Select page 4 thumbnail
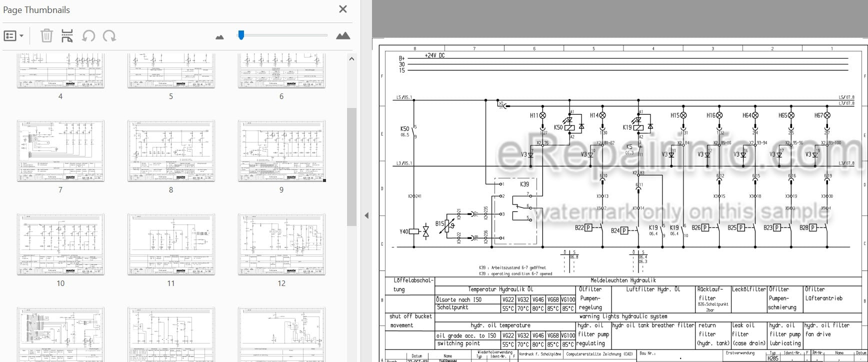868x362 pixels. pyautogui.click(x=60, y=71)
